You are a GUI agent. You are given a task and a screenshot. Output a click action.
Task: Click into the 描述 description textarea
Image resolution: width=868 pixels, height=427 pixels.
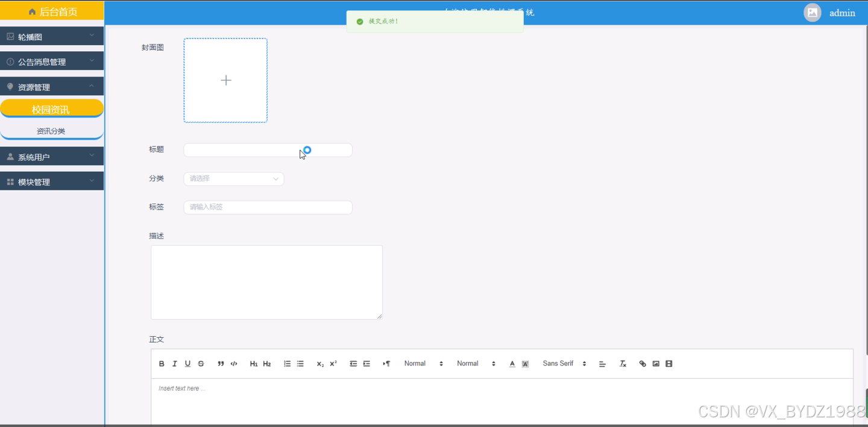[x=266, y=282]
